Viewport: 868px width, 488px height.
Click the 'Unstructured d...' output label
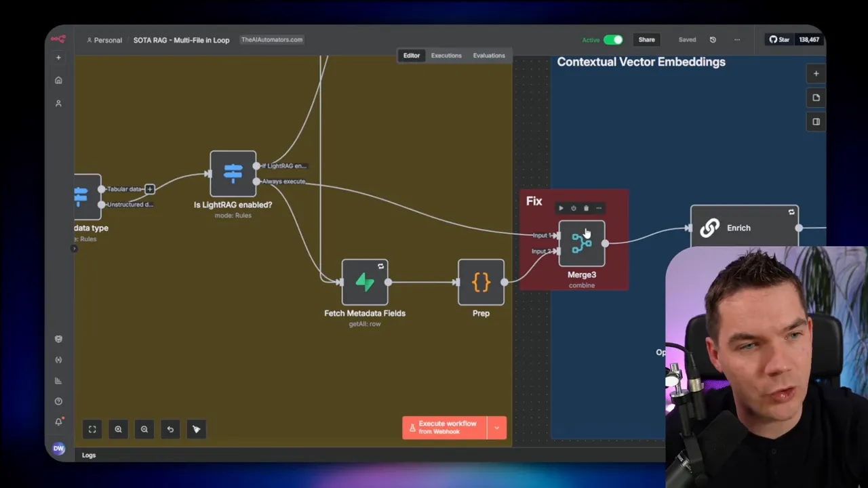(130, 205)
